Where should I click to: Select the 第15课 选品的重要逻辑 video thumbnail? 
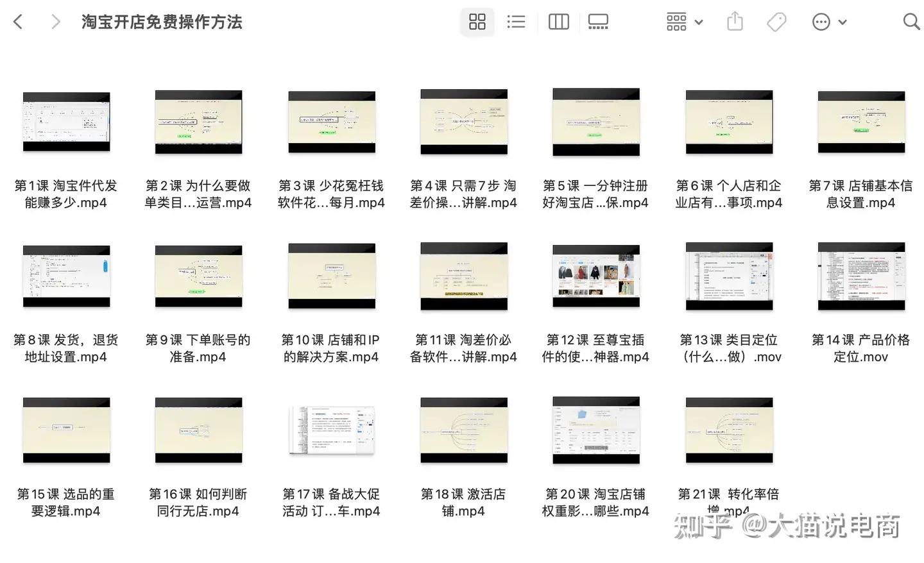pos(66,430)
